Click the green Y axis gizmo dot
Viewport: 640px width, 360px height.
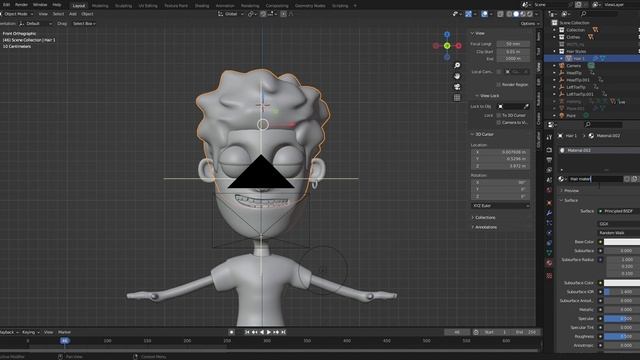tap(447, 46)
